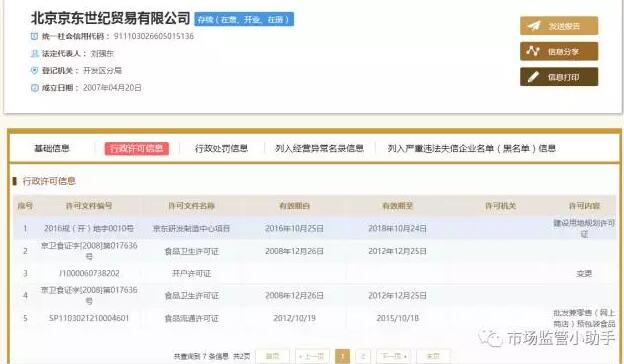Click the blue 存续（在营、开业、在册）status badge

point(244,19)
